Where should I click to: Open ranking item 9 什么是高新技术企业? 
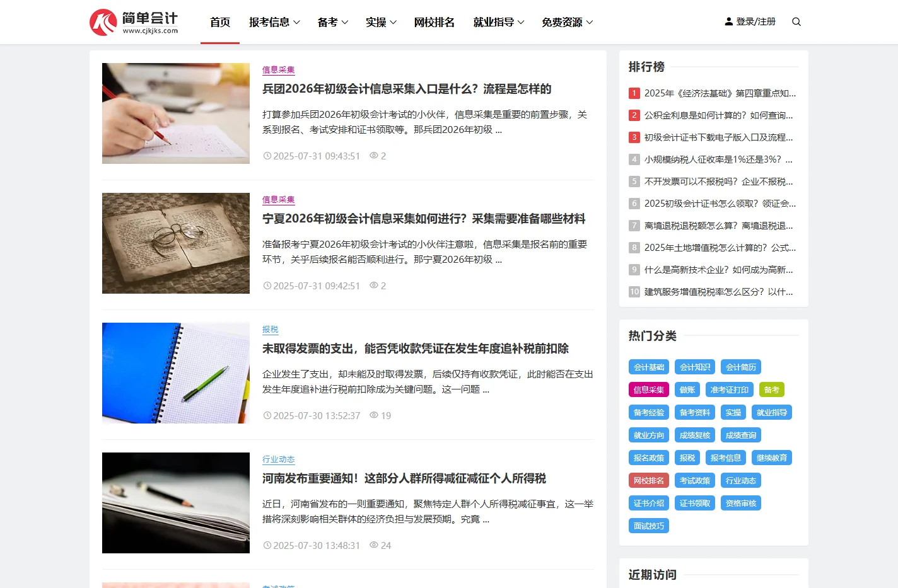tap(719, 270)
